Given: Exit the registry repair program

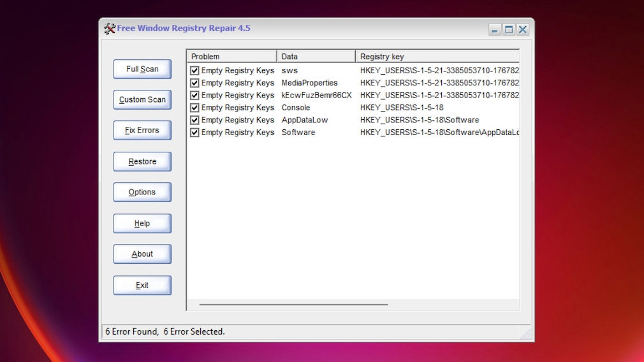Looking at the screenshot, I should [x=142, y=286].
